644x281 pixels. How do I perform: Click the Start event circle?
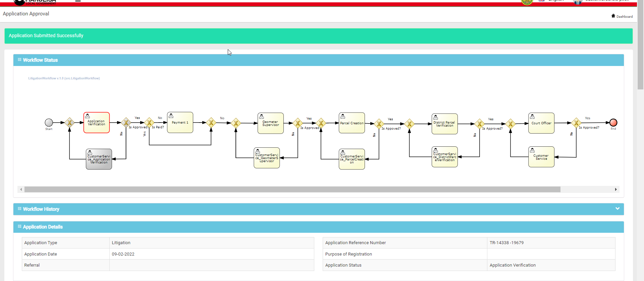tap(49, 123)
